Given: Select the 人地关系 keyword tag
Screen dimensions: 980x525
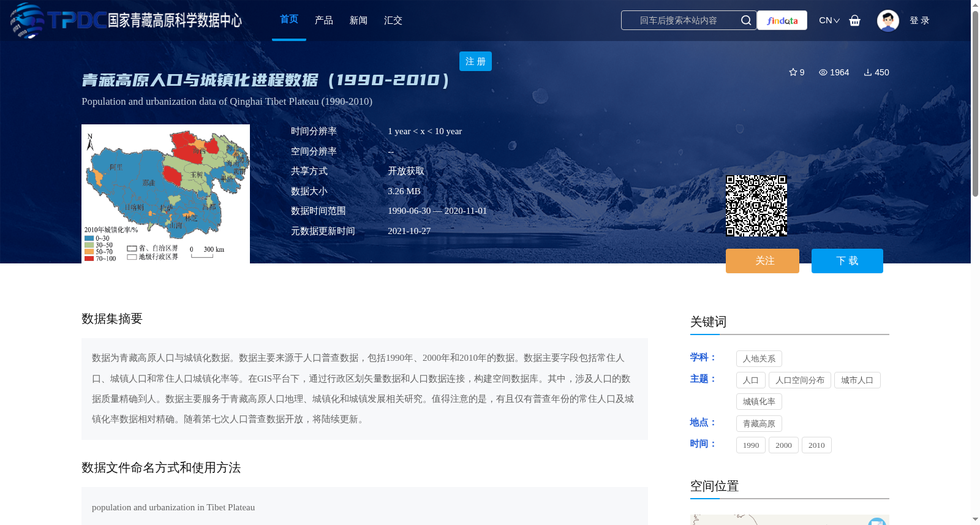Looking at the screenshot, I should (759, 359).
